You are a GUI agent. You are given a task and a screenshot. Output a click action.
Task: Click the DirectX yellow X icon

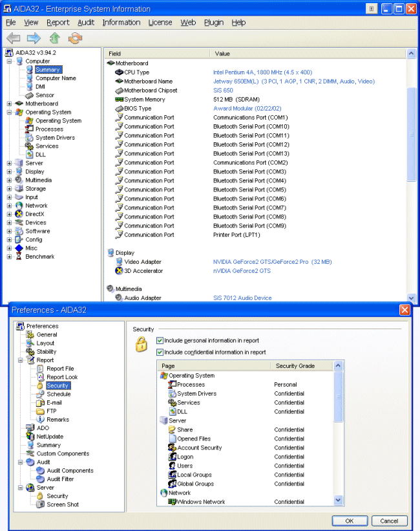[x=19, y=214]
